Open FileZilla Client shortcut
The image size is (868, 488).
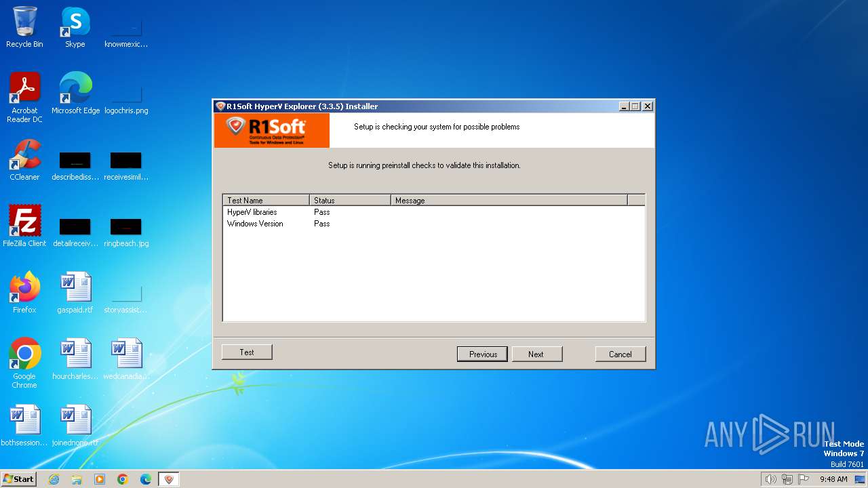pyautogui.click(x=24, y=226)
